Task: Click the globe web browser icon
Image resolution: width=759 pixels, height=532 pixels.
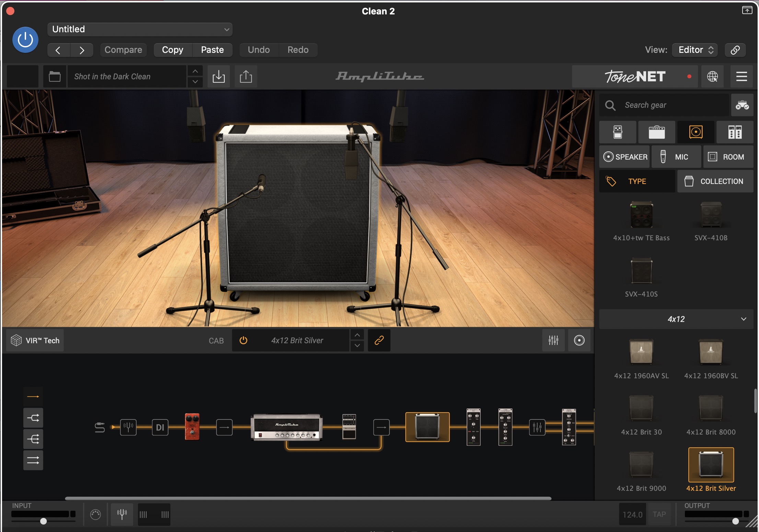Action: (712, 77)
